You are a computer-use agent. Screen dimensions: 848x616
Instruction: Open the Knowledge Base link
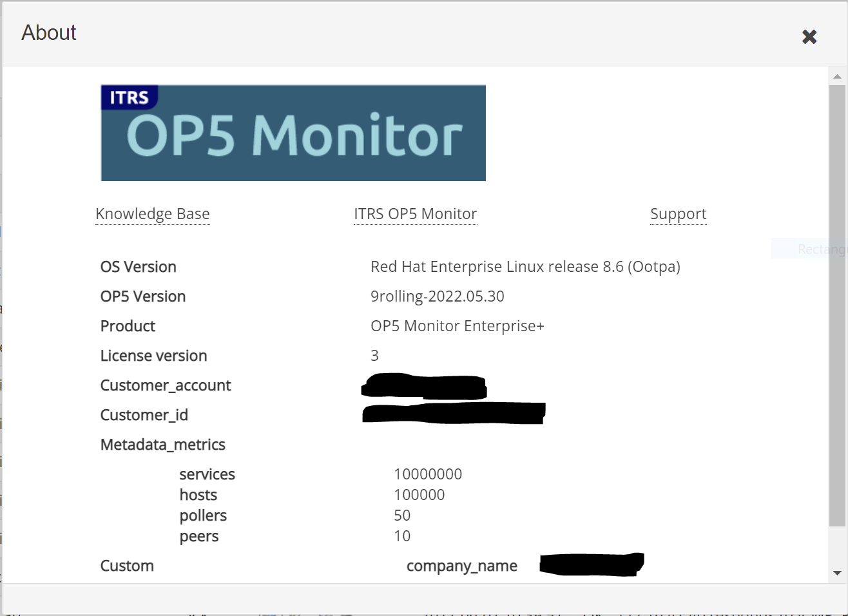[x=153, y=214]
